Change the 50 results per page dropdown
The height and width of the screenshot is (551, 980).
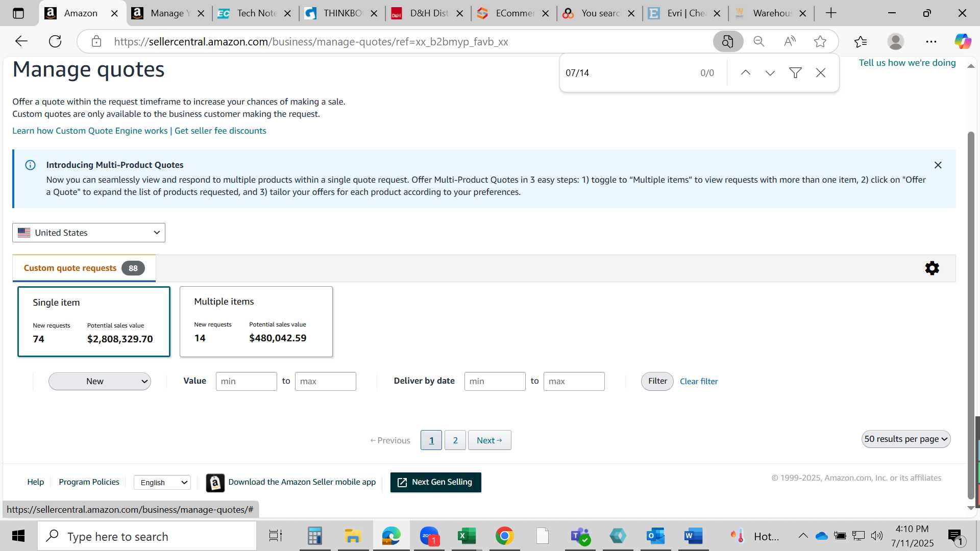pos(906,439)
